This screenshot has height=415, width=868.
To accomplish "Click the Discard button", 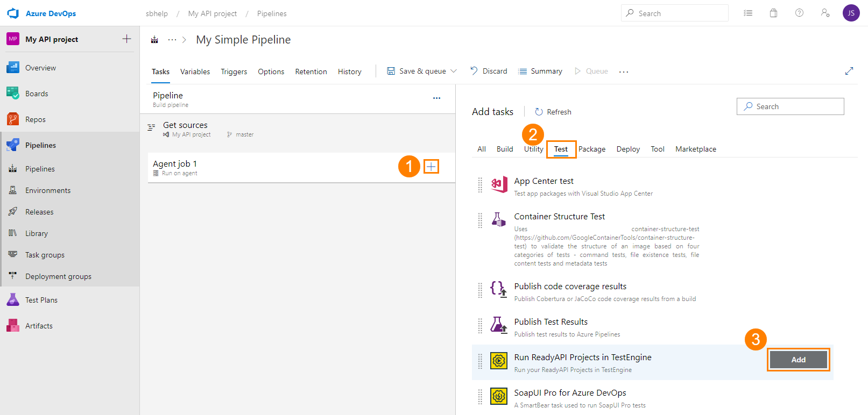I will tap(489, 71).
